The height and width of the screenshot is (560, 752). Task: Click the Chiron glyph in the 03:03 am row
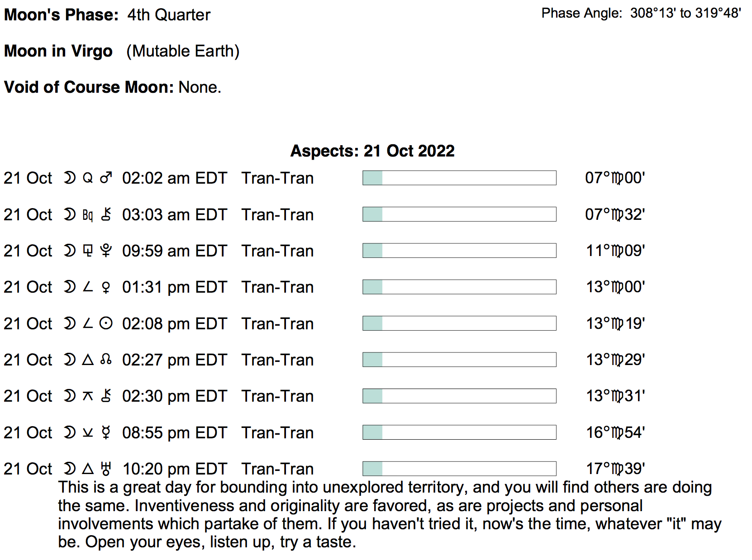(106, 214)
